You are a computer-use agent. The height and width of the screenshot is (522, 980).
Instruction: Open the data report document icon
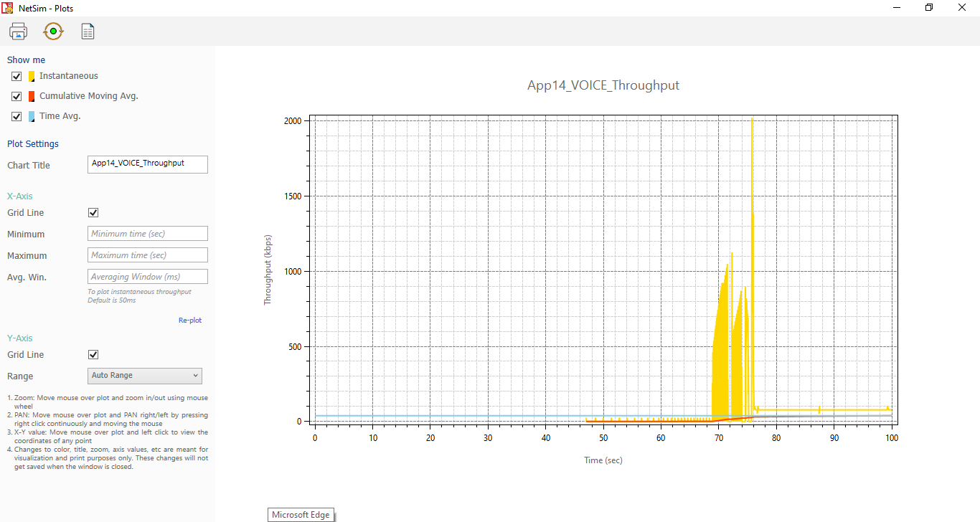pos(88,32)
